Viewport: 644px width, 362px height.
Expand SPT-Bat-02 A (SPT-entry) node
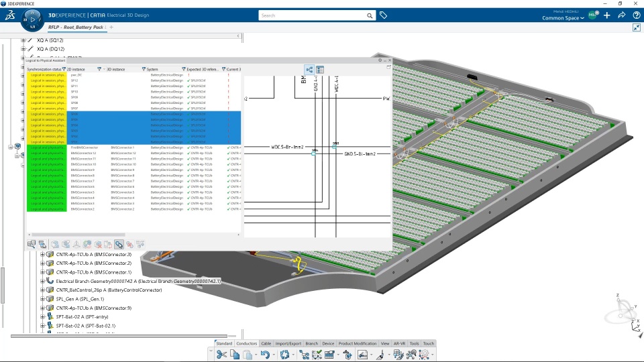[42, 317]
